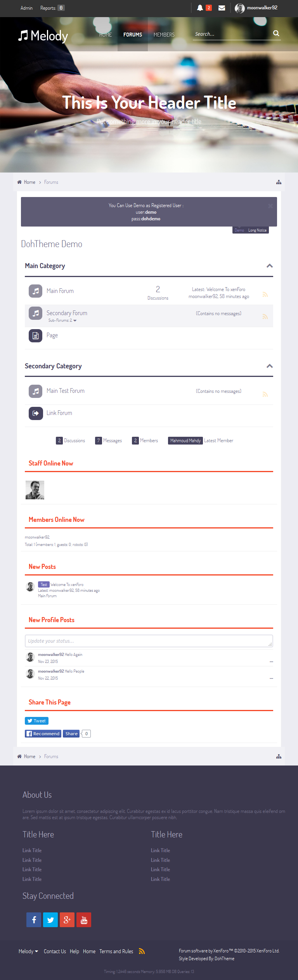Open the Welcome To xenForo latest thread
This screenshot has width=298, height=980.
click(x=226, y=289)
